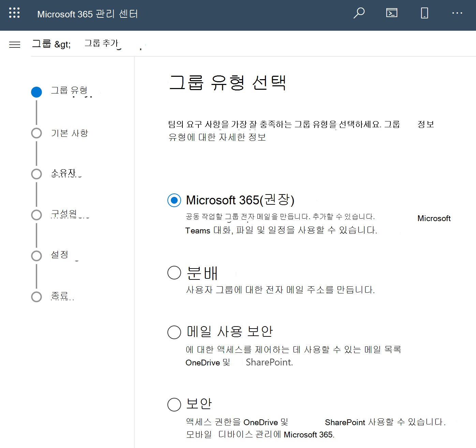Toggle the hamburger navigation menu

pos(15,45)
